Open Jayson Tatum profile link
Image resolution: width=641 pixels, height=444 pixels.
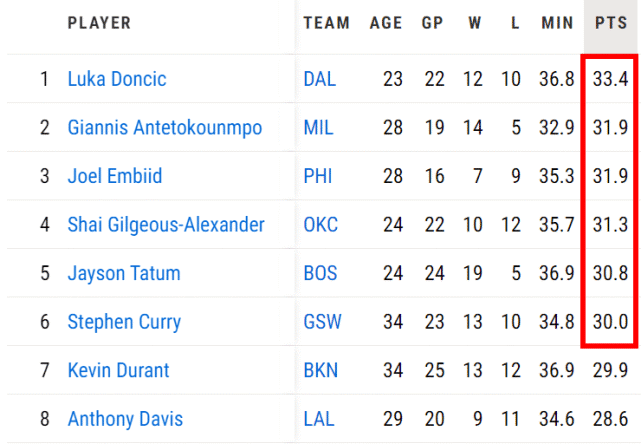pyautogui.click(x=124, y=273)
